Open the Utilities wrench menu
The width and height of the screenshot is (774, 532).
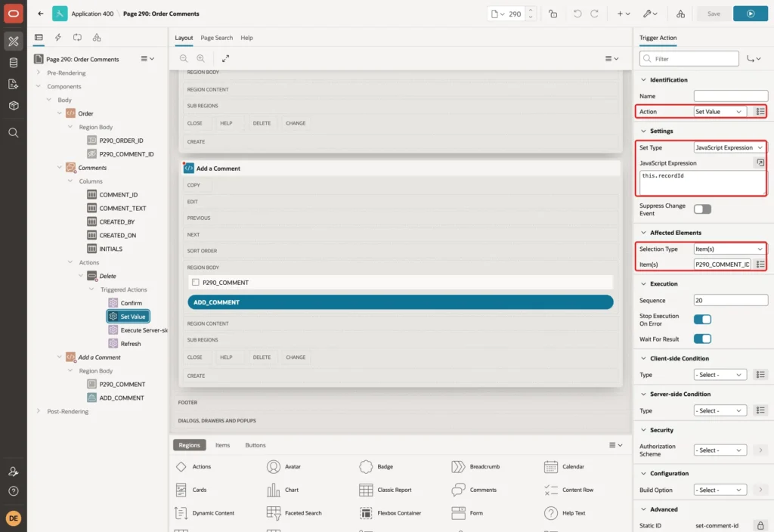tap(650, 14)
